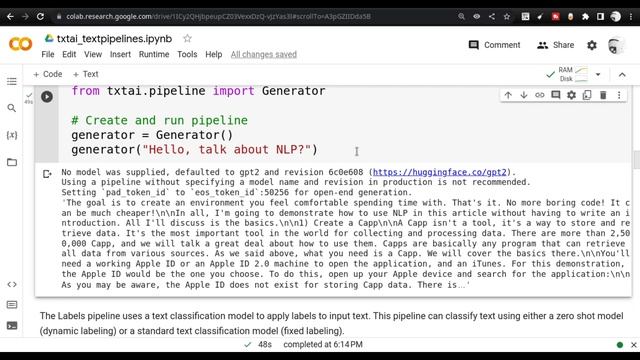Image resolution: width=640 pixels, height=360 pixels.
Task: Open more cell actions menu
Action: (x=619, y=95)
